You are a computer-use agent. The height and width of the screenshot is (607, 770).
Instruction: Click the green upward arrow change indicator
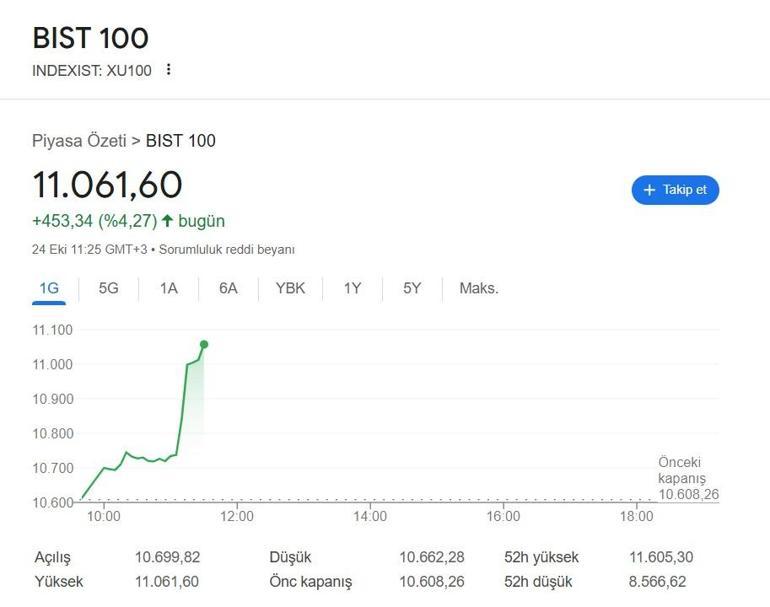pyautogui.click(x=167, y=221)
